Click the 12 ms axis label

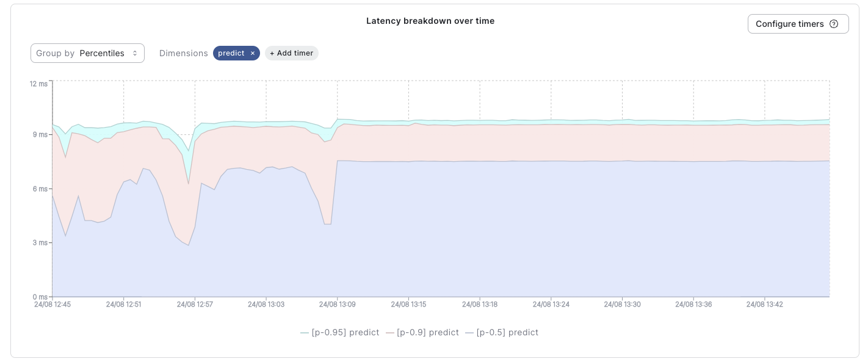[38, 84]
